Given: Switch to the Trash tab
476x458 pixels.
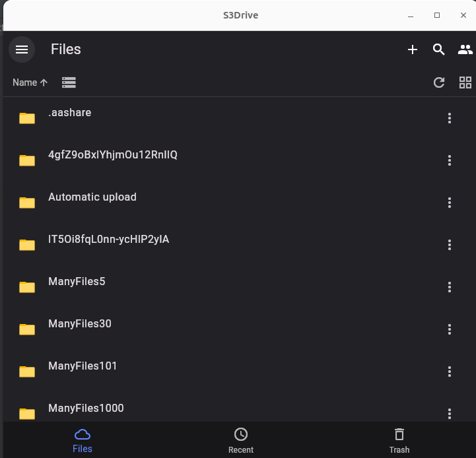Looking at the screenshot, I should click(399, 441).
